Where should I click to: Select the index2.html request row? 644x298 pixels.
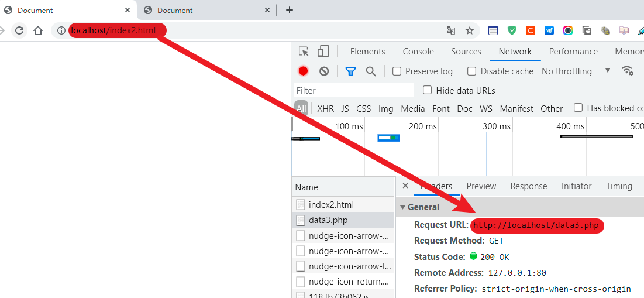coord(343,204)
